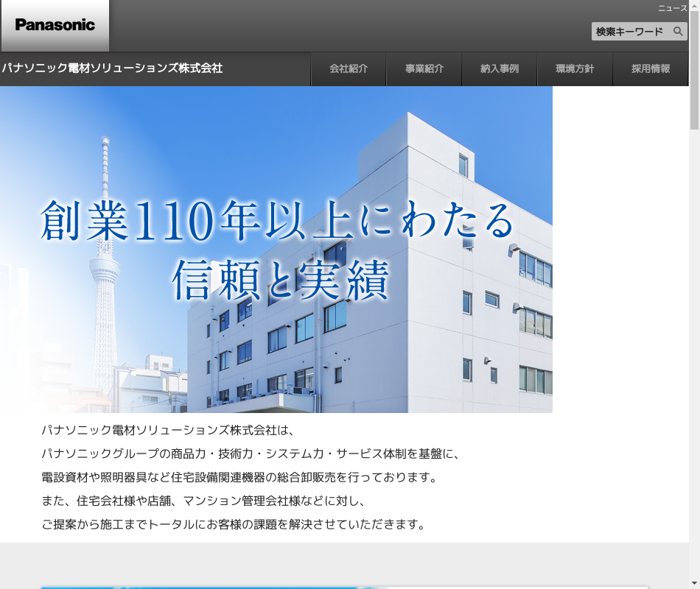Screen dimensions: 700x589
Task: Select 事業紹介 in the navigation bar
Action: coord(424,69)
